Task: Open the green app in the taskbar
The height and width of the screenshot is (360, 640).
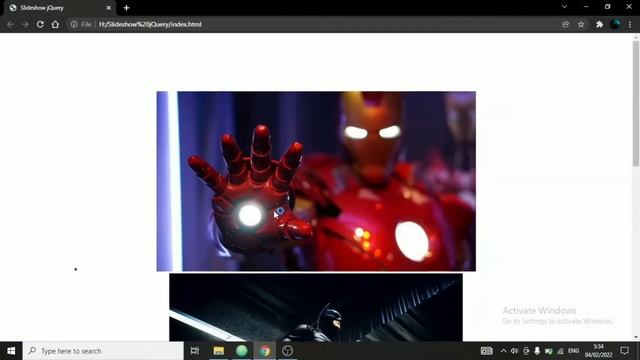Action: (x=242, y=351)
